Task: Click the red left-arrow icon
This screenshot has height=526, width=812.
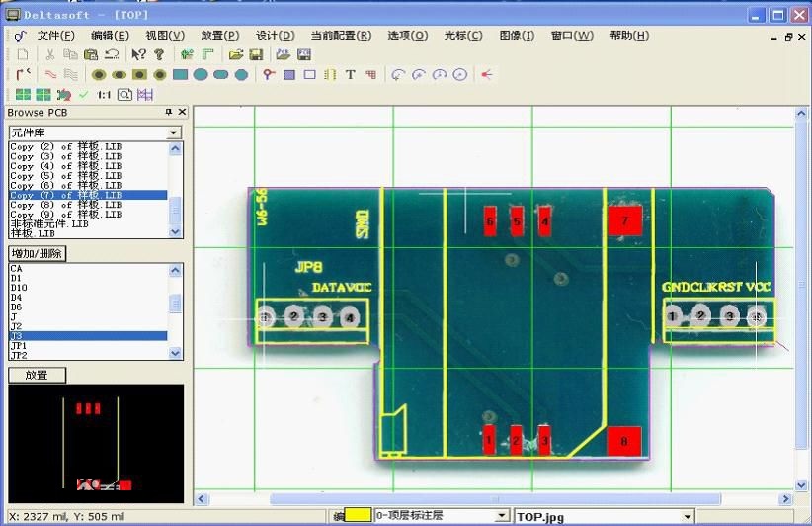Action: 486,74
